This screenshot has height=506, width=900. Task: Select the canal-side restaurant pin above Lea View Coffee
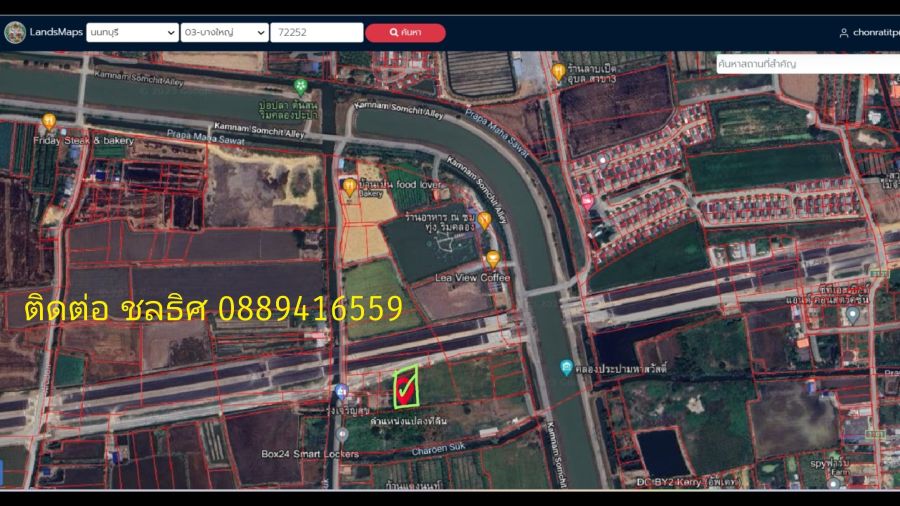click(484, 220)
